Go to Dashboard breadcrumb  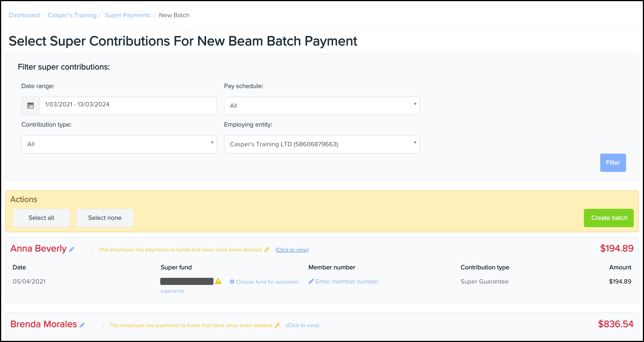(24, 15)
